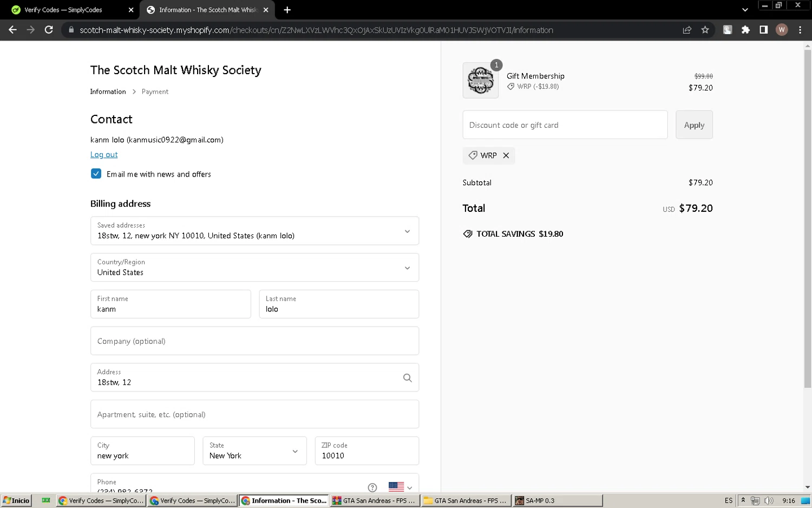This screenshot has height=508, width=812.
Task: Click the phone help question mark icon
Action: tap(372, 487)
